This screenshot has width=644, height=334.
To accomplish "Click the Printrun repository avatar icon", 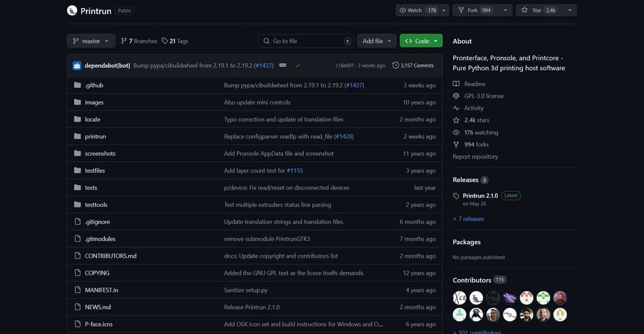I will (x=72, y=10).
